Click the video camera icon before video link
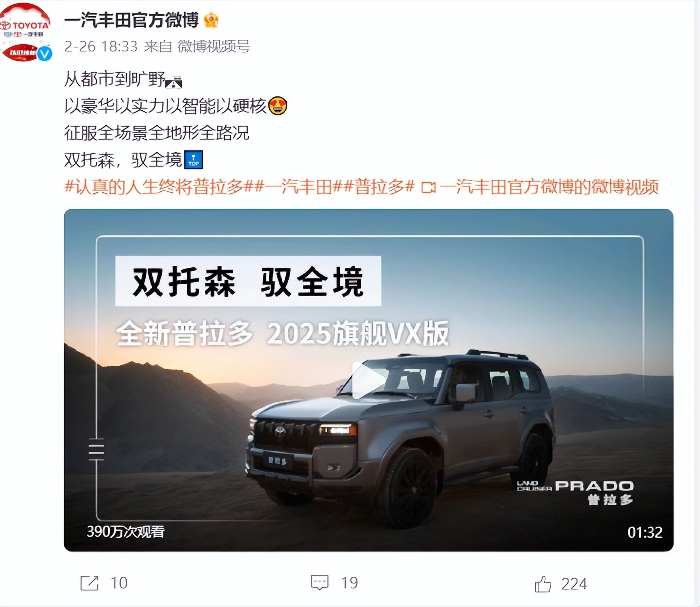Viewport: 700px width, 607px height. coord(429,187)
